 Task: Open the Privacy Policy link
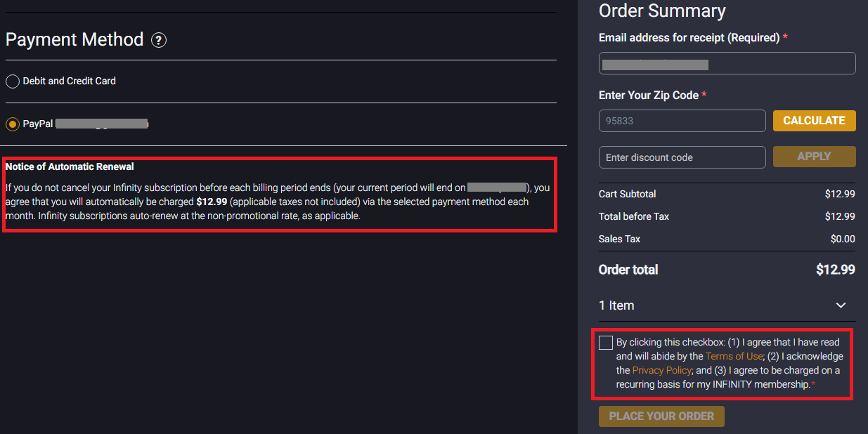point(661,370)
